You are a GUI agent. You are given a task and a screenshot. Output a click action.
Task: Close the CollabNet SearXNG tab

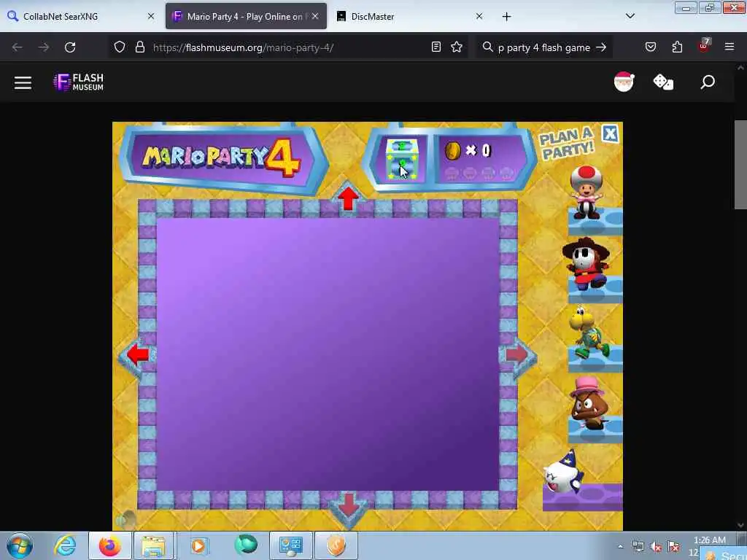pos(151,16)
